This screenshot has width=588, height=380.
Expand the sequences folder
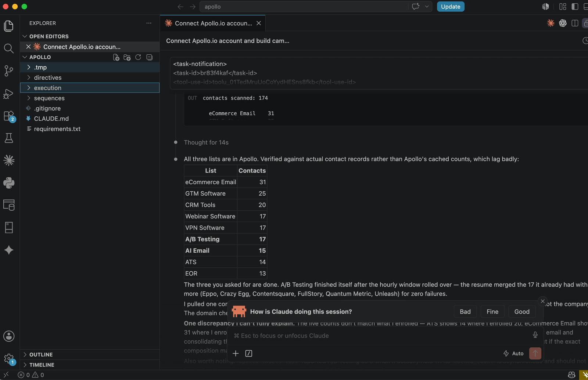click(x=90, y=98)
